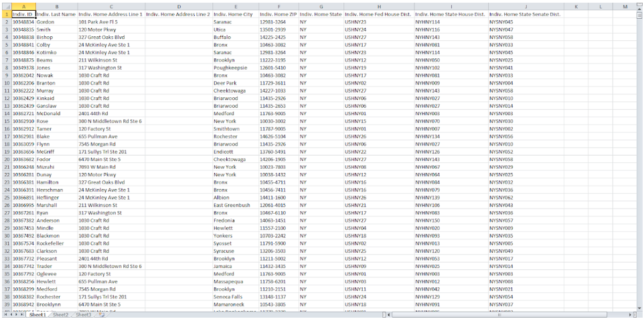The height and width of the screenshot is (321, 644).
Task: Select column C header
Action: pos(111,7)
